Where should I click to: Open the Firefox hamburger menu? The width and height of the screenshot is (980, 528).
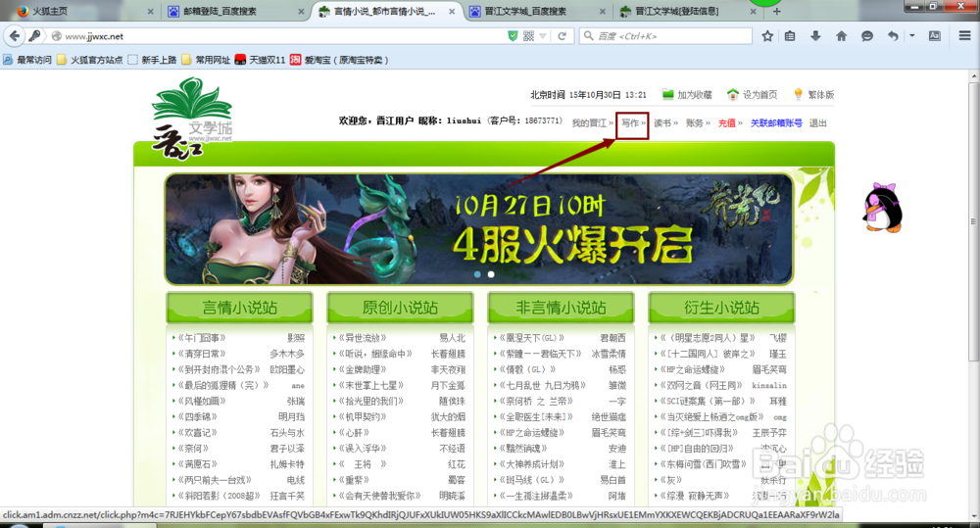click(965, 36)
